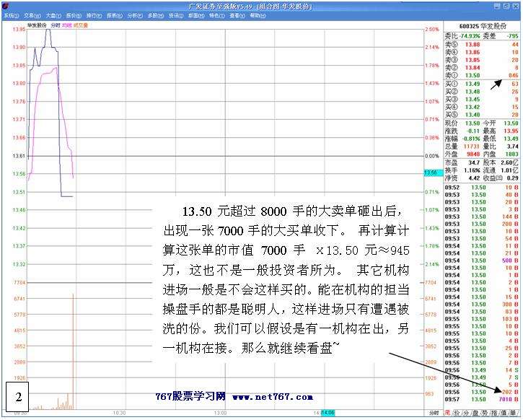
Task: Select the 分时 label above the chart
Action: [56, 25]
